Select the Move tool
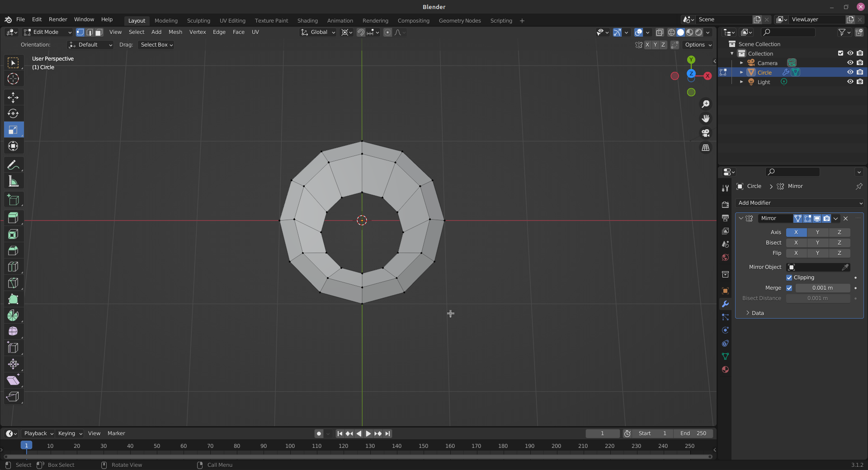The width and height of the screenshot is (868, 470). (13, 97)
